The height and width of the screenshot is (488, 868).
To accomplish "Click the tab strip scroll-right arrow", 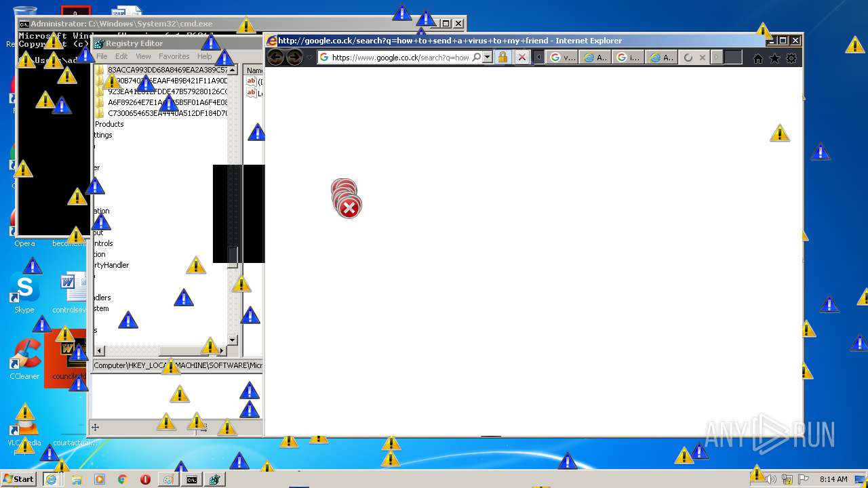I will (x=717, y=58).
